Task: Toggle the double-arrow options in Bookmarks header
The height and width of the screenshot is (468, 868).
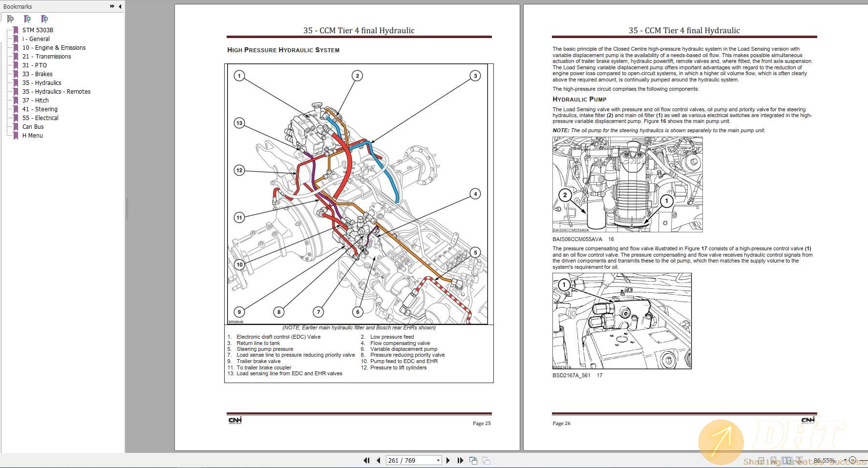Action: click(x=112, y=6)
